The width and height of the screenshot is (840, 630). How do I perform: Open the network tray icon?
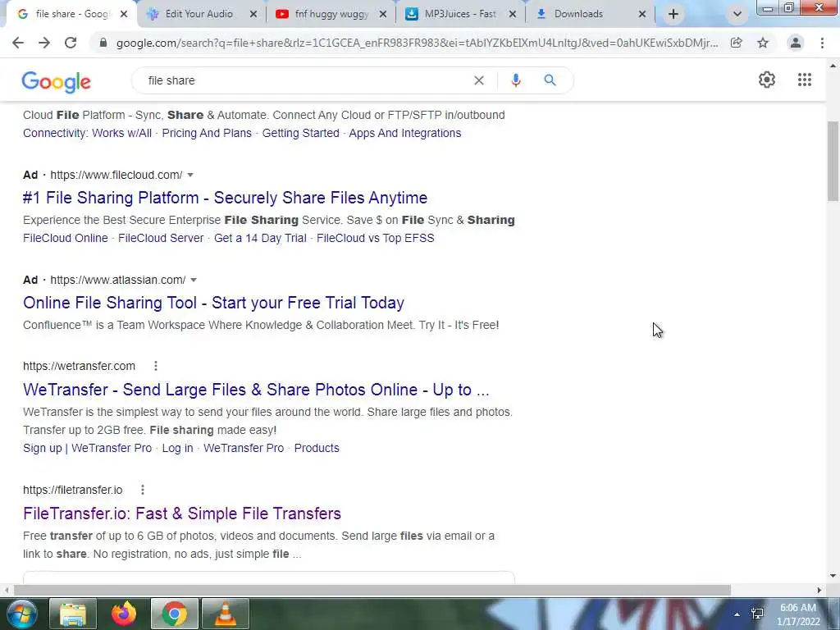pyautogui.click(x=757, y=614)
